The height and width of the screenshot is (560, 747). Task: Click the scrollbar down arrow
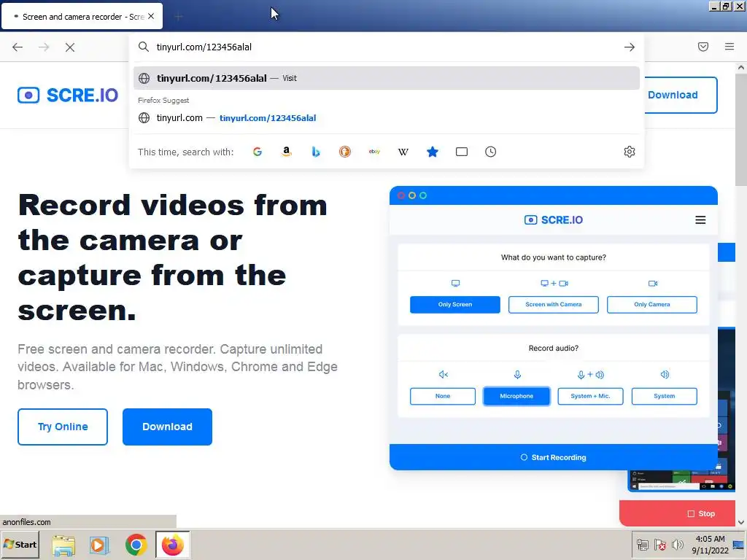click(x=741, y=522)
